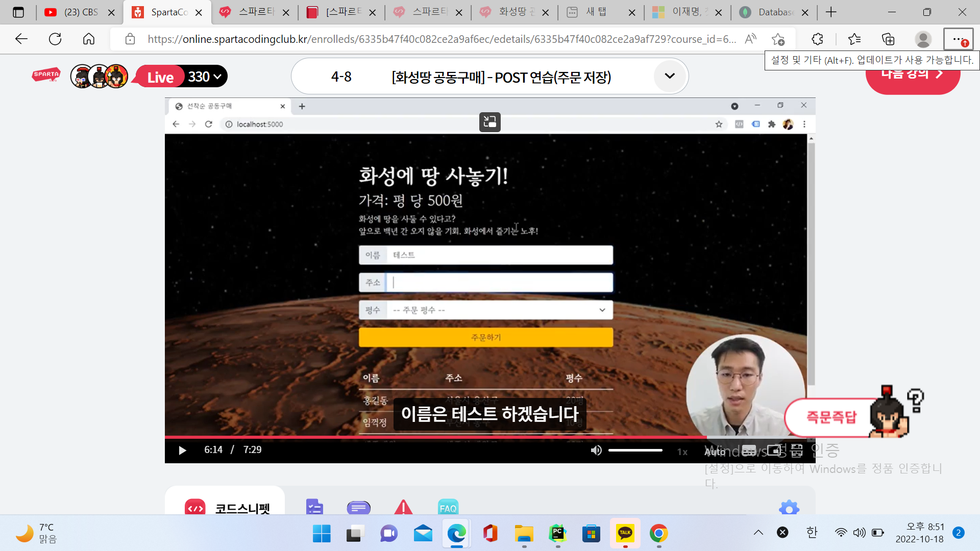Open Edge Collections icon
This screenshot has height=551, width=980.
pos(888,39)
